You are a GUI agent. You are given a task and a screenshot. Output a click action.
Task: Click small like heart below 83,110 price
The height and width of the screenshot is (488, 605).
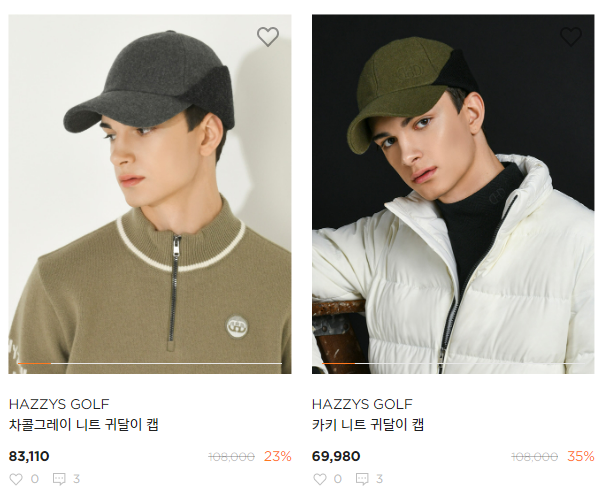point(15,479)
